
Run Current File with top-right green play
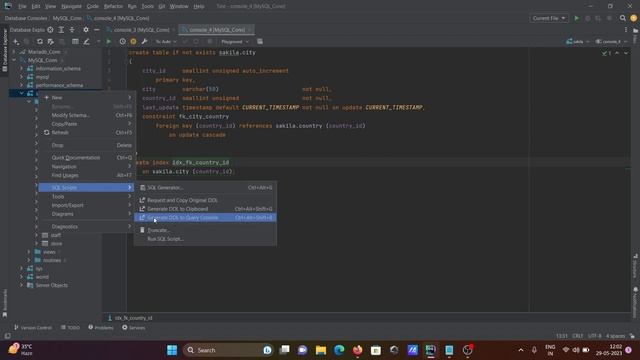coord(576,18)
